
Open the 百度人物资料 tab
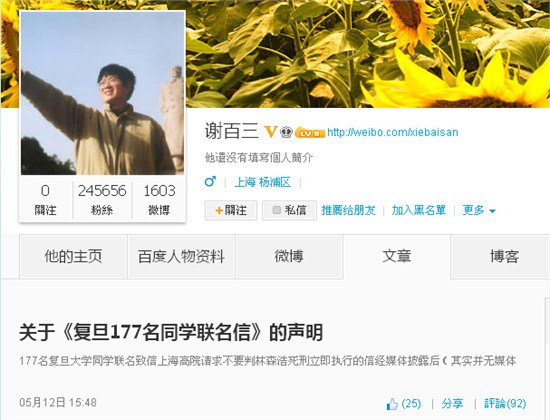(x=181, y=256)
